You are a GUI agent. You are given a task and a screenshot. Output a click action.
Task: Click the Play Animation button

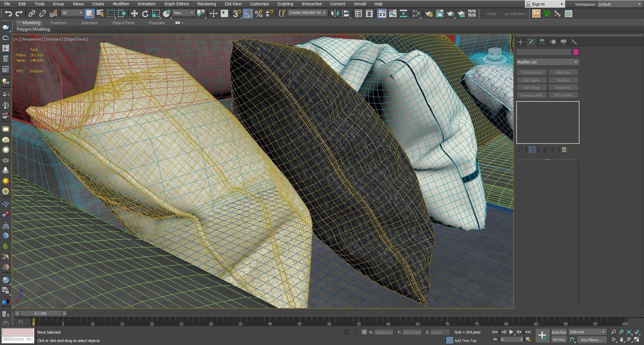pyautogui.click(x=511, y=332)
